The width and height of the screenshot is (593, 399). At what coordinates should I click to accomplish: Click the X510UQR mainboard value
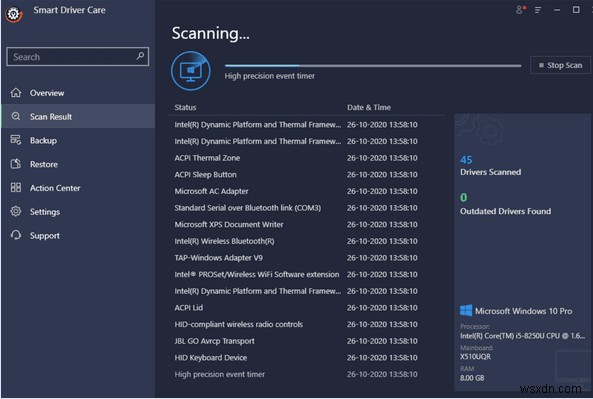click(x=475, y=356)
